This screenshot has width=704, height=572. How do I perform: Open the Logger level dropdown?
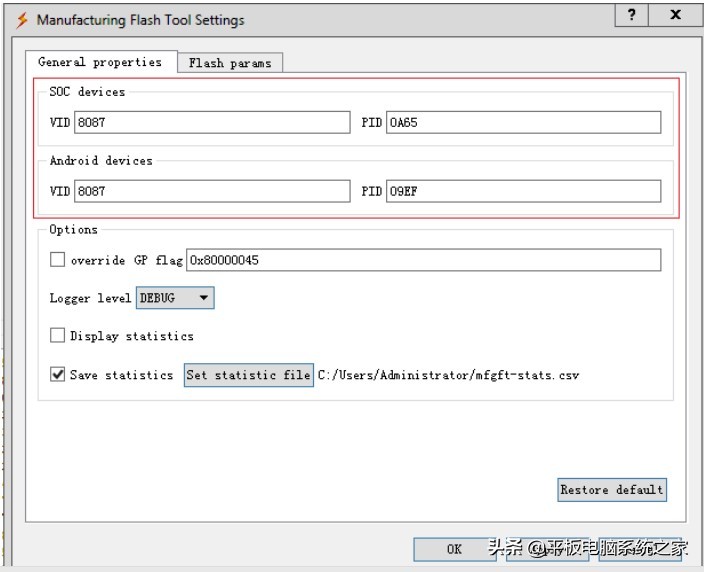(x=175, y=298)
